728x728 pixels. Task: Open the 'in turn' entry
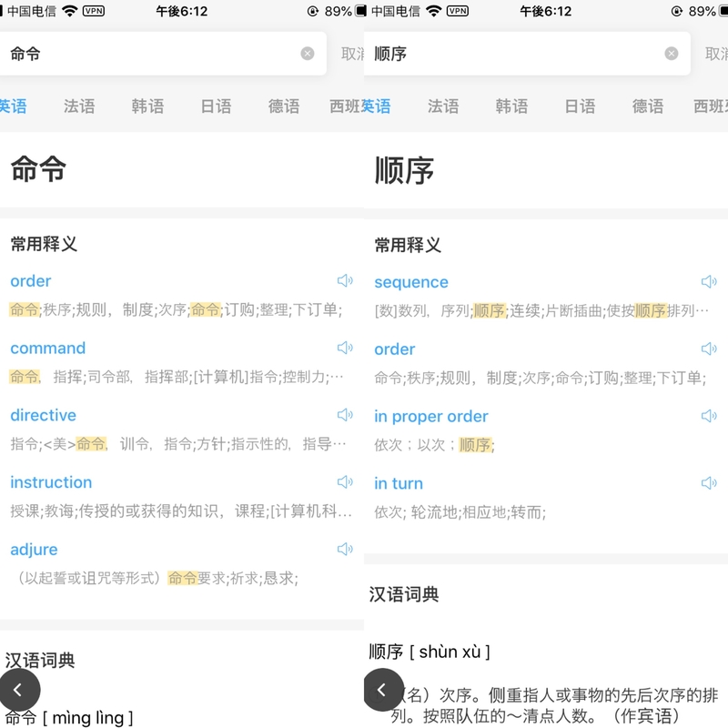click(399, 483)
